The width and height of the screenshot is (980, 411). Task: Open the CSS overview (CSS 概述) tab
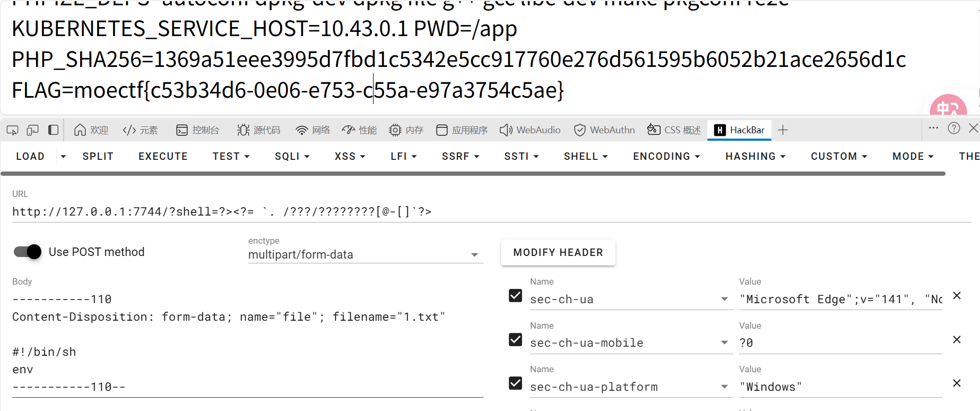tap(674, 130)
